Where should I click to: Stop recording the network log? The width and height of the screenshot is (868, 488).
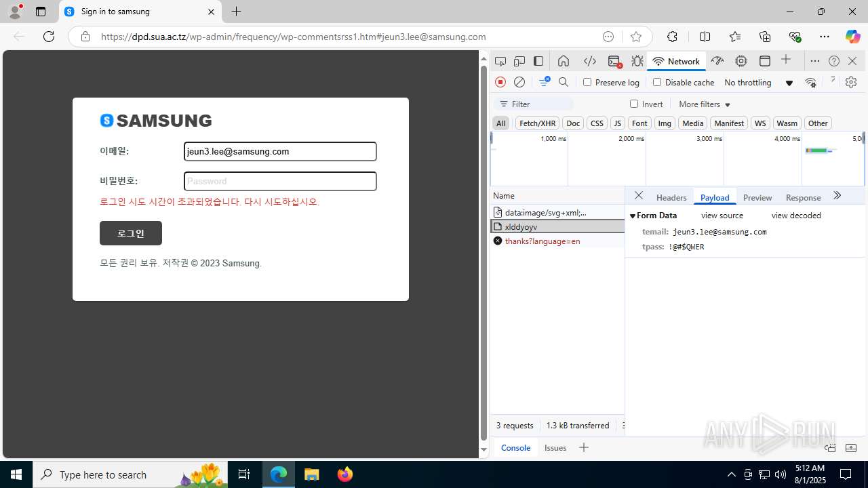500,82
